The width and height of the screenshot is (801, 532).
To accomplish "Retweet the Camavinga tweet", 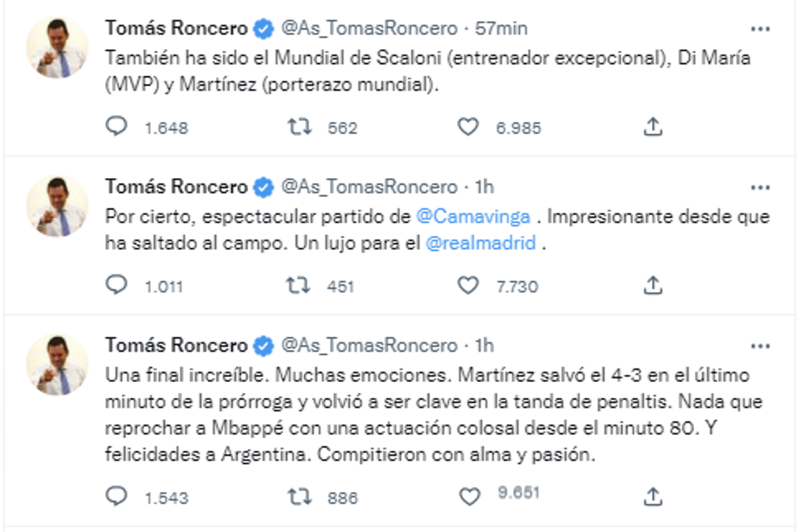I will pyautogui.click(x=300, y=281).
